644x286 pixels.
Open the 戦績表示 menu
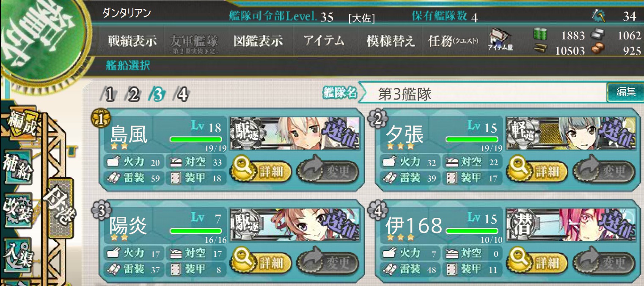pos(132,41)
